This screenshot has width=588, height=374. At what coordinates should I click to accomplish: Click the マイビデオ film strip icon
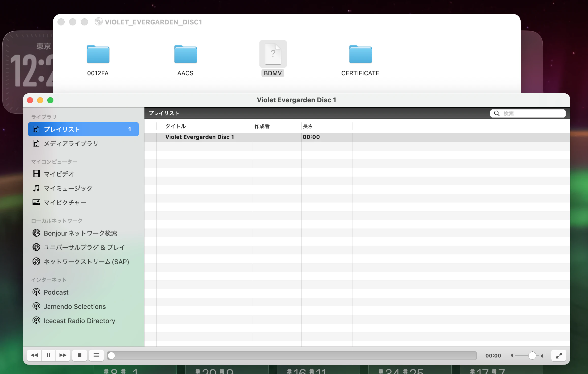[36, 174]
